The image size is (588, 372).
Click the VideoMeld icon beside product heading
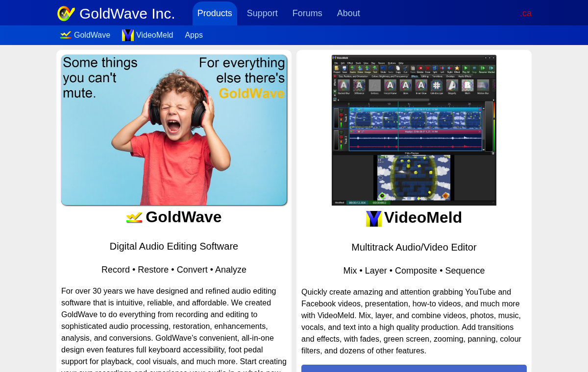[374, 219]
